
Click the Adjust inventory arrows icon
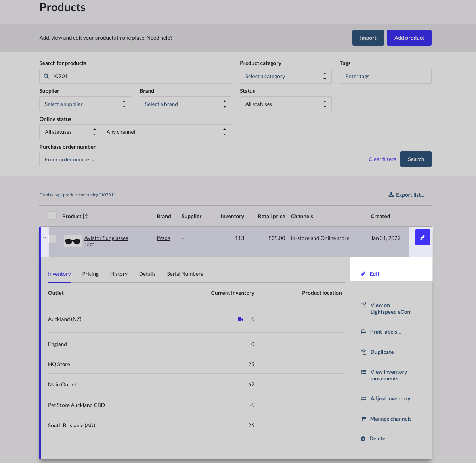coord(363,398)
